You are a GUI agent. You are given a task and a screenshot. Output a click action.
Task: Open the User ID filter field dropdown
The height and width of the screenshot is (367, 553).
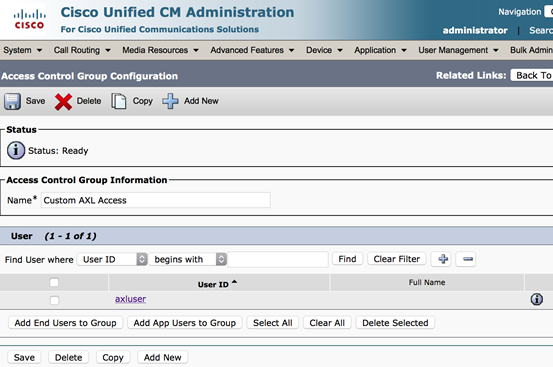112,259
